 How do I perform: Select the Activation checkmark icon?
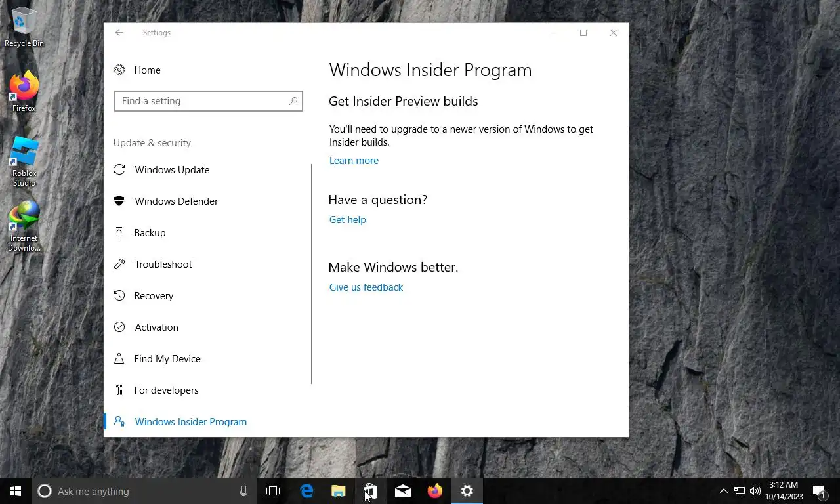pos(119,327)
